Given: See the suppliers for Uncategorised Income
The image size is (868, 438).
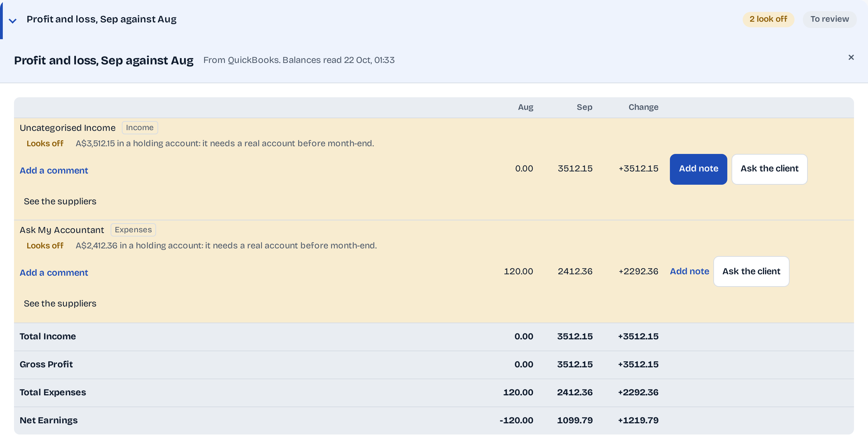Looking at the screenshot, I should click(60, 201).
